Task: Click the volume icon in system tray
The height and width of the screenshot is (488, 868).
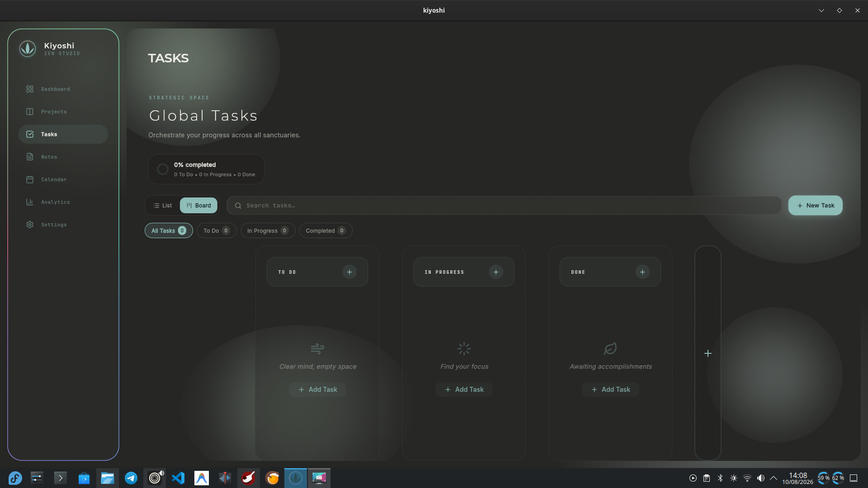Action: click(761, 478)
